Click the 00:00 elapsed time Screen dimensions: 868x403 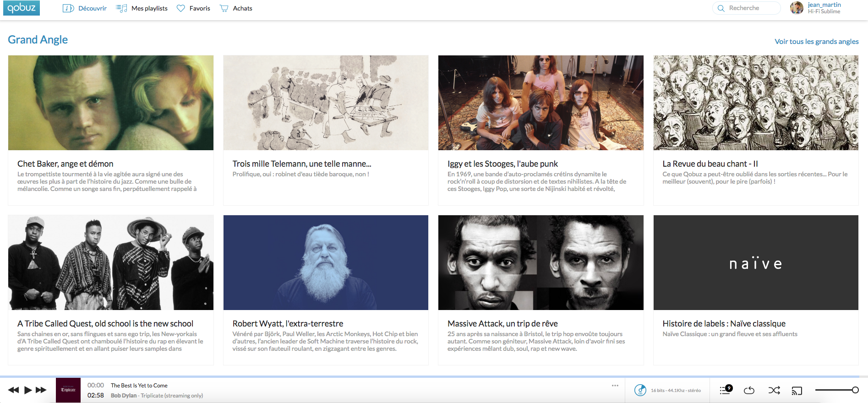tap(96, 385)
